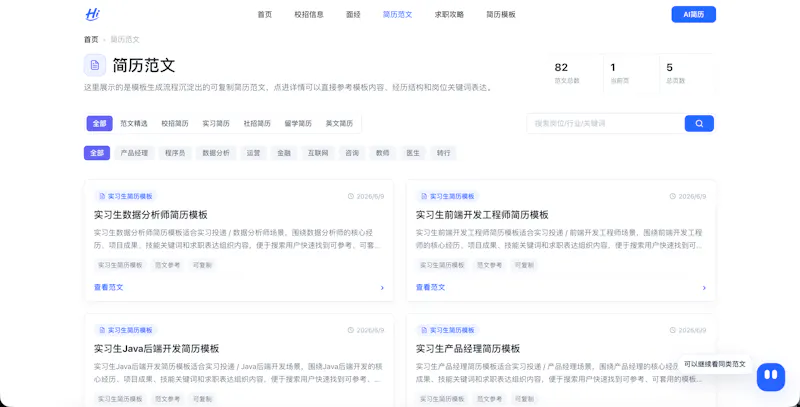
Task: Filter by 金融 chip
Action: point(284,153)
